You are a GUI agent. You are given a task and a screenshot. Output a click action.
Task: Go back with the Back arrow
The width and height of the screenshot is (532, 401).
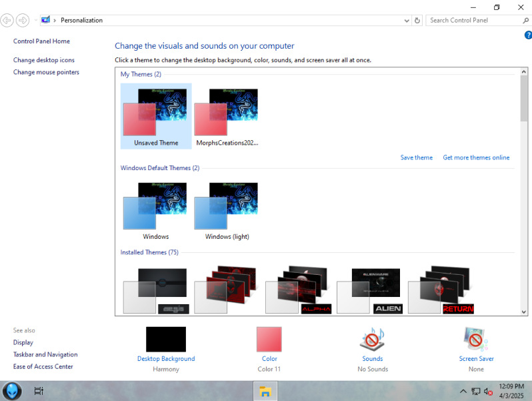pyautogui.click(x=7, y=21)
